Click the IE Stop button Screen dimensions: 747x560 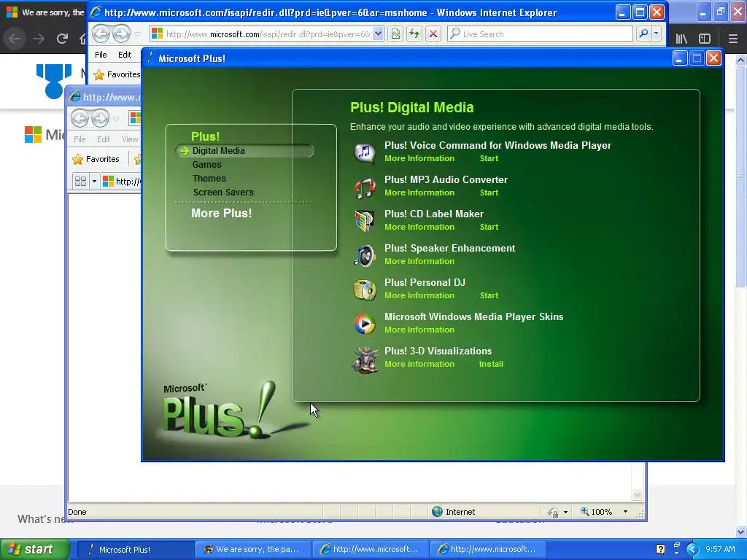pos(433,34)
